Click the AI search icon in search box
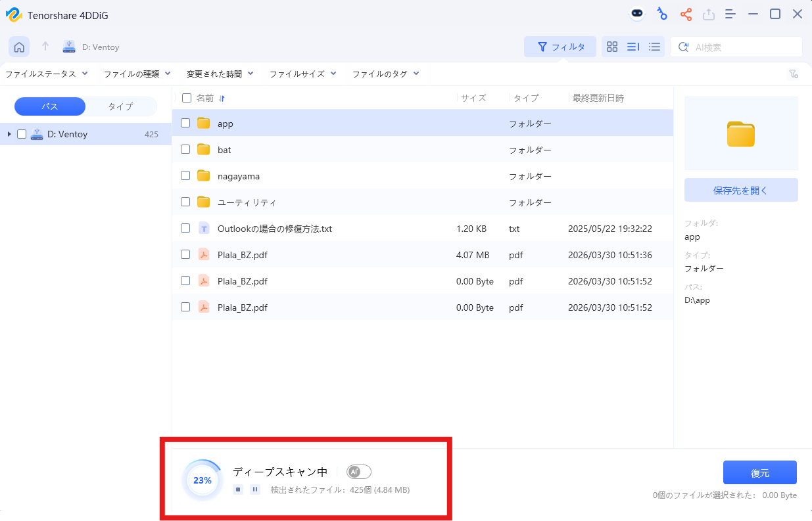 (684, 47)
